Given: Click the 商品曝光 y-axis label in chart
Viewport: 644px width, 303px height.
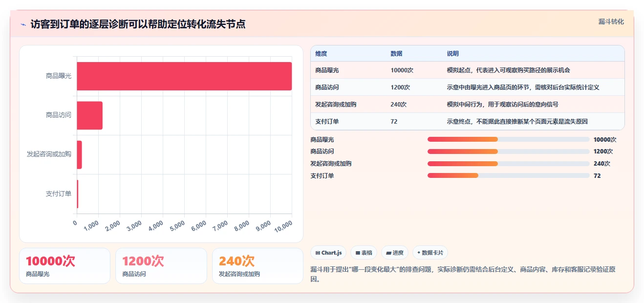Looking at the screenshot, I should pyautogui.click(x=59, y=76).
